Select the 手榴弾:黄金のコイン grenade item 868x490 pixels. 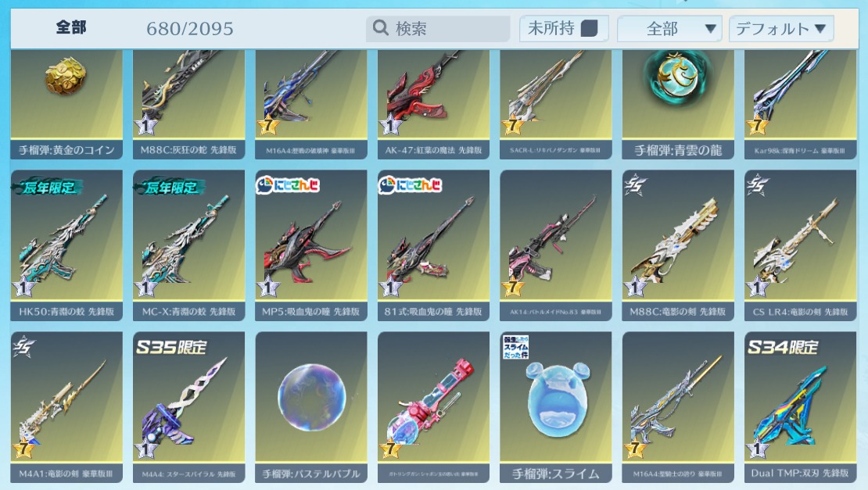(66, 104)
